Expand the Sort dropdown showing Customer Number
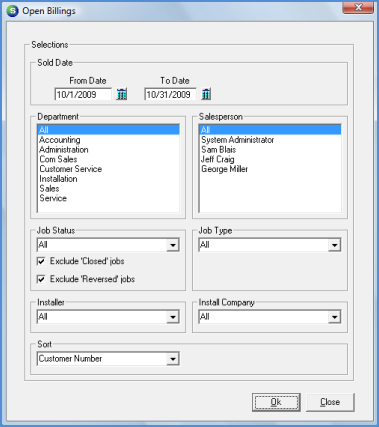This screenshot has width=379, height=427. [173, 359]
